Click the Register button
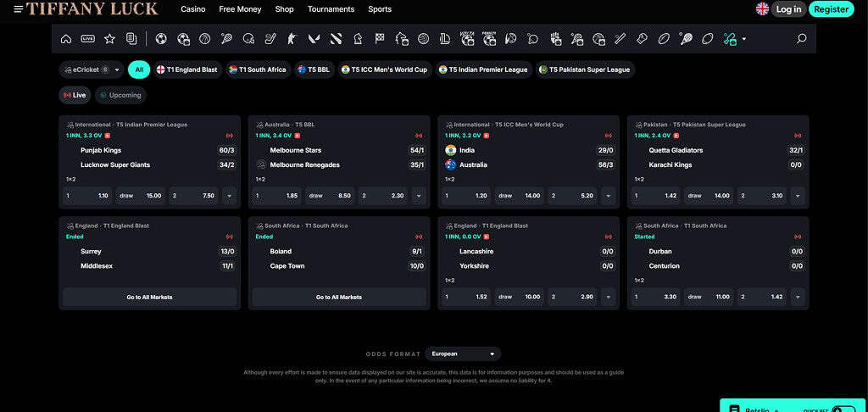 (832, 8)
